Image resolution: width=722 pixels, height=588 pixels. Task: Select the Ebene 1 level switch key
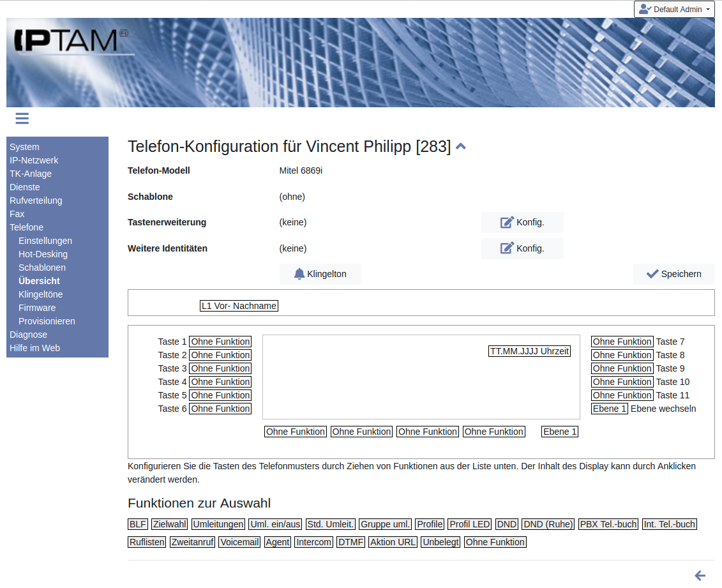coord(609,409)
